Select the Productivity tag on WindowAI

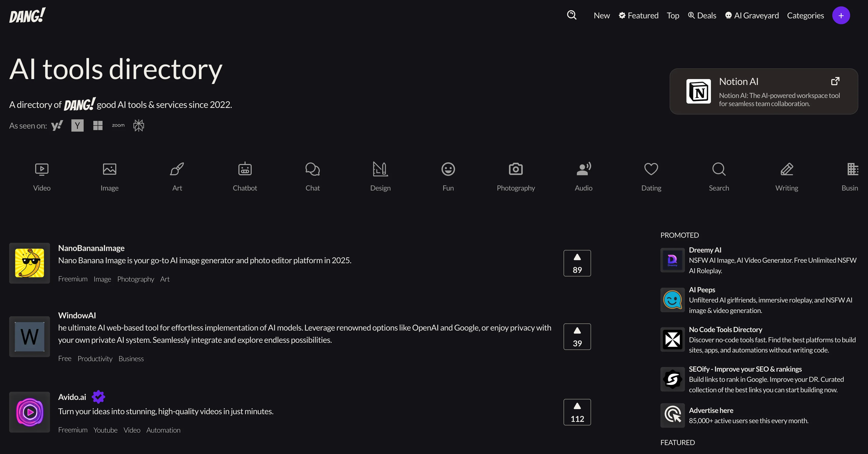coord(95,359)
